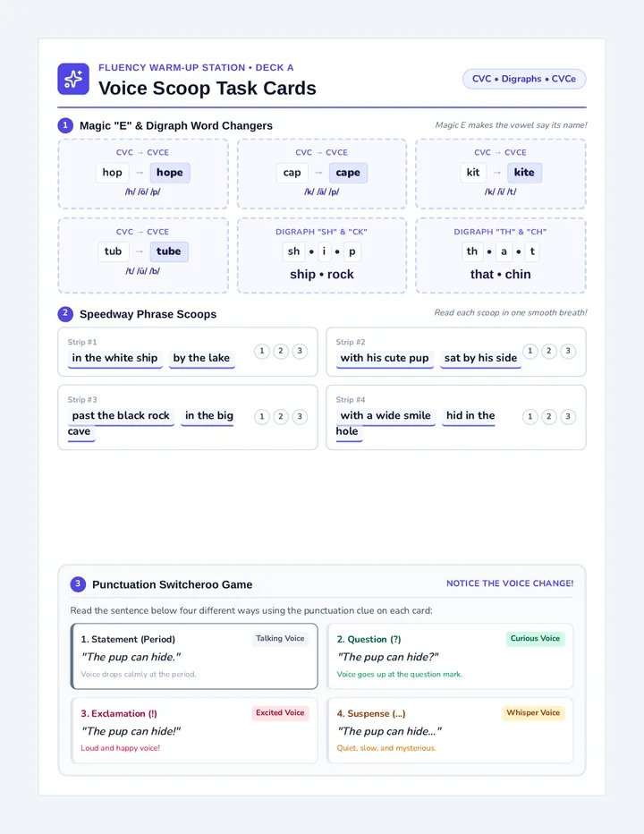Mark circle 2 on Strip #2
This screenshot has height=834, width=644.
coord(549,351)
